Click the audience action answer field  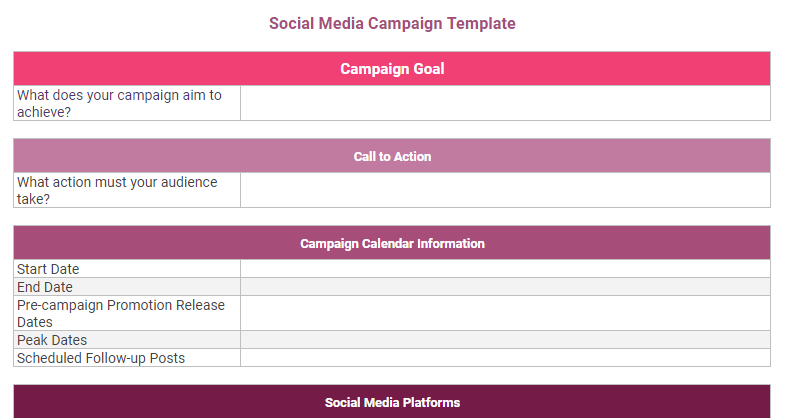tap(505, 190)
